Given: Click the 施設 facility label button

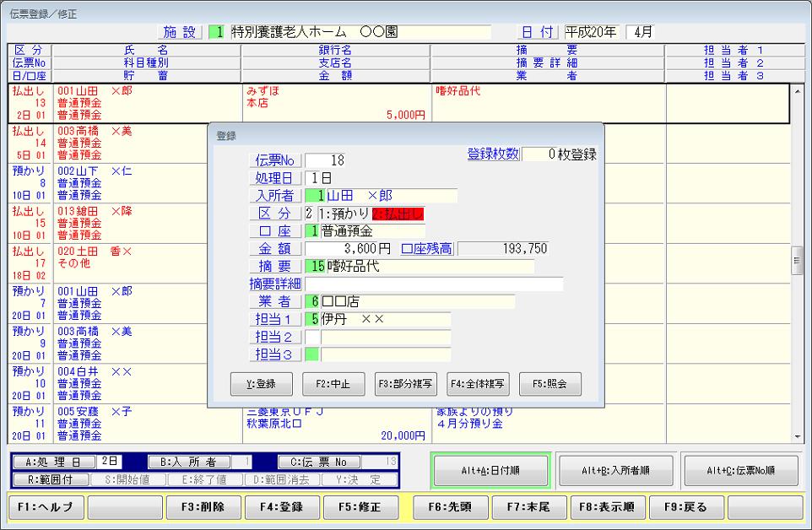Looking at the screenshot, I should point(181,32).
